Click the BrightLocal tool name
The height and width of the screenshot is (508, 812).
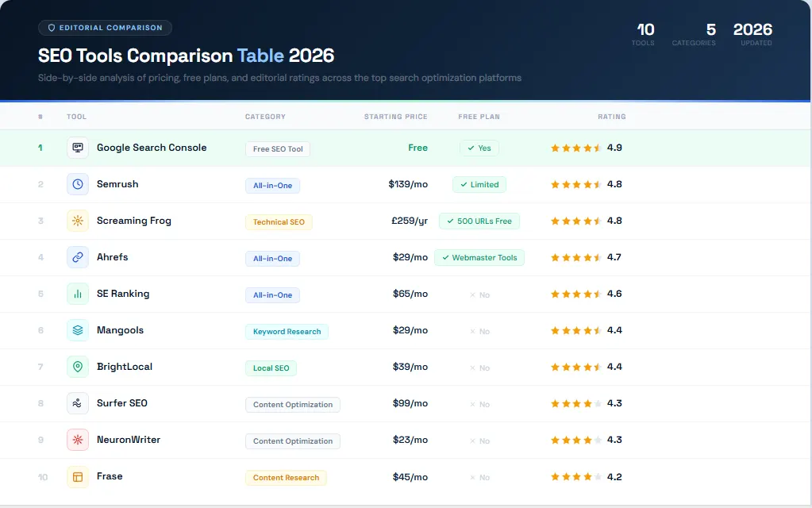click(x=125, y=367)
